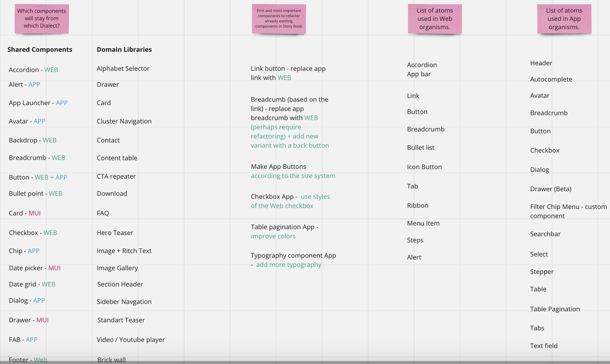Click the 'Accordion - WEB' text item

pos(34,70)
